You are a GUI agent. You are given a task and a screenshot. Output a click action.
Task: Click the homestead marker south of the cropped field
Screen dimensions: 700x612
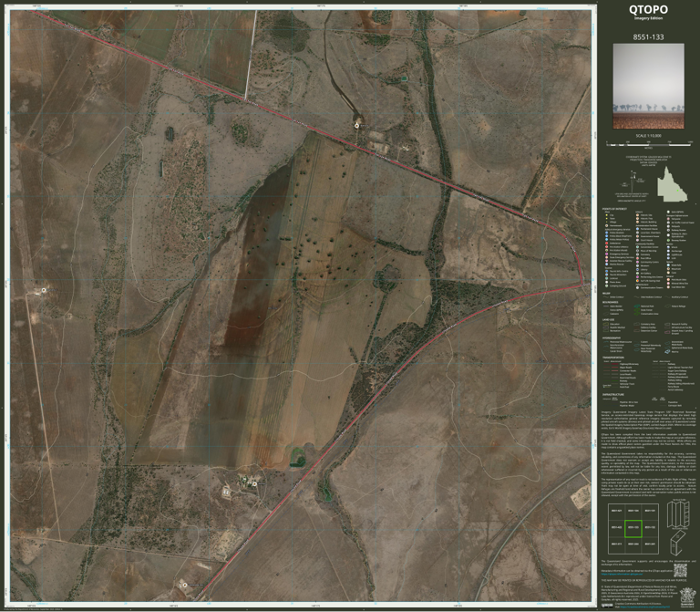click(255, 483)
